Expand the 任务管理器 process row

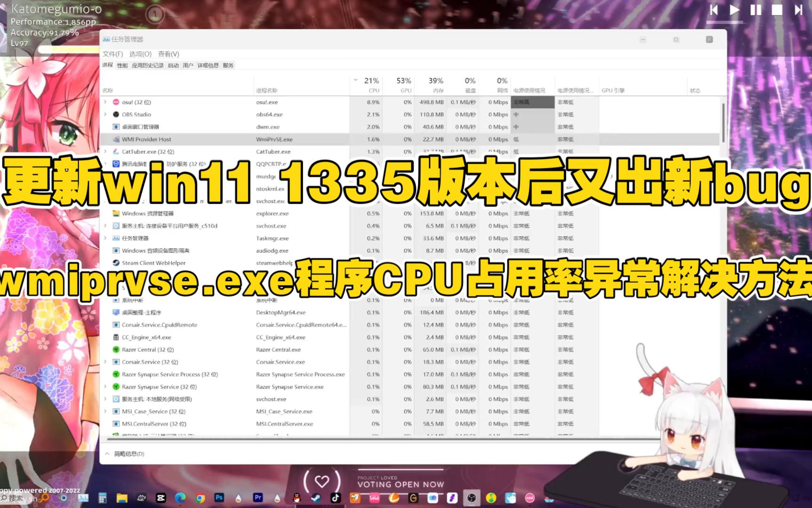[105, 238]
